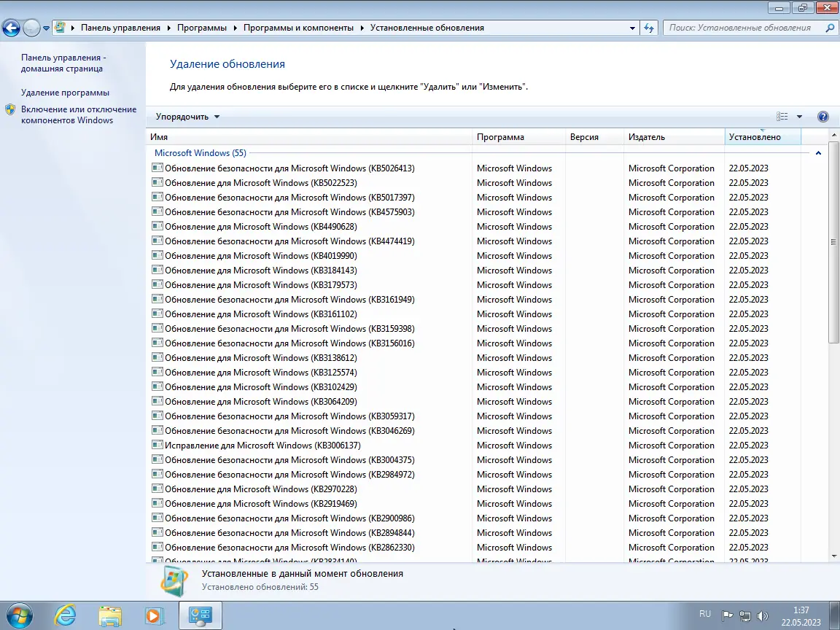
Task: Click Установленные обновления breadcrumb segment
Action: point(427,28)
